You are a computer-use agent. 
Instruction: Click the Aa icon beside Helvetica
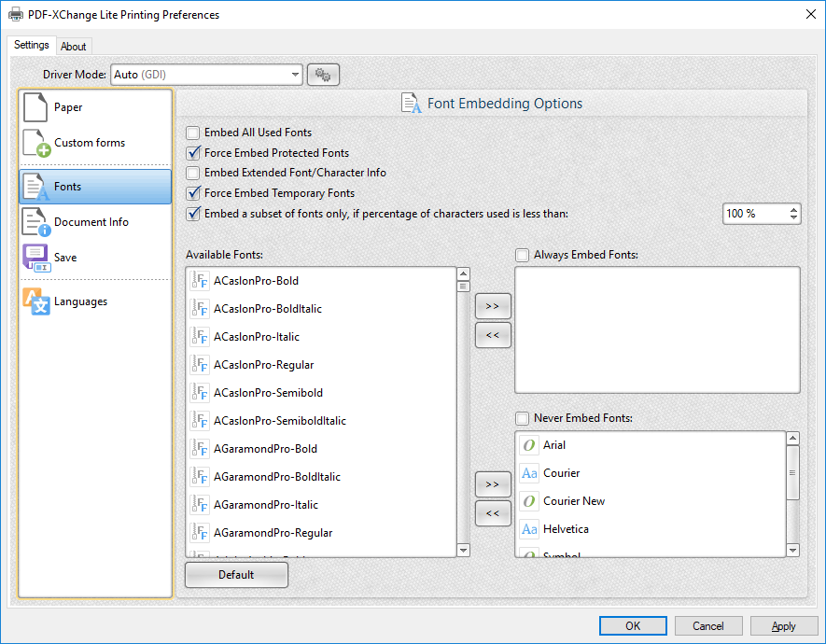[529, 528]
